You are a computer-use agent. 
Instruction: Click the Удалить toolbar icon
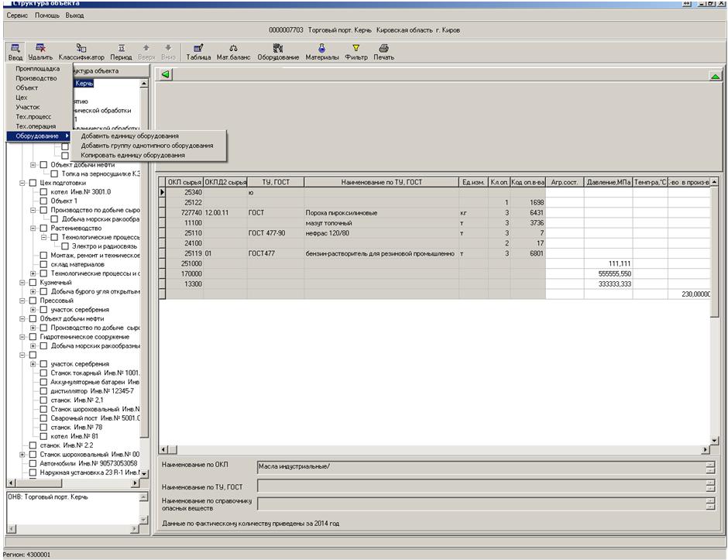point(40,48)
